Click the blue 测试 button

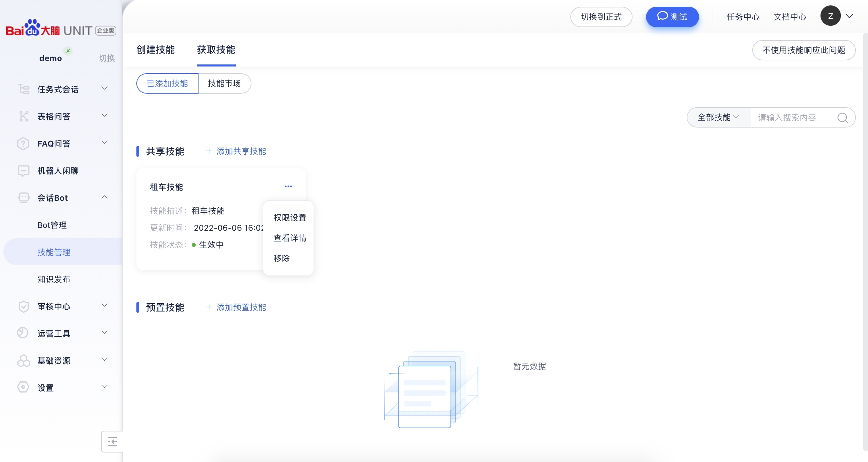click(672, 17)
